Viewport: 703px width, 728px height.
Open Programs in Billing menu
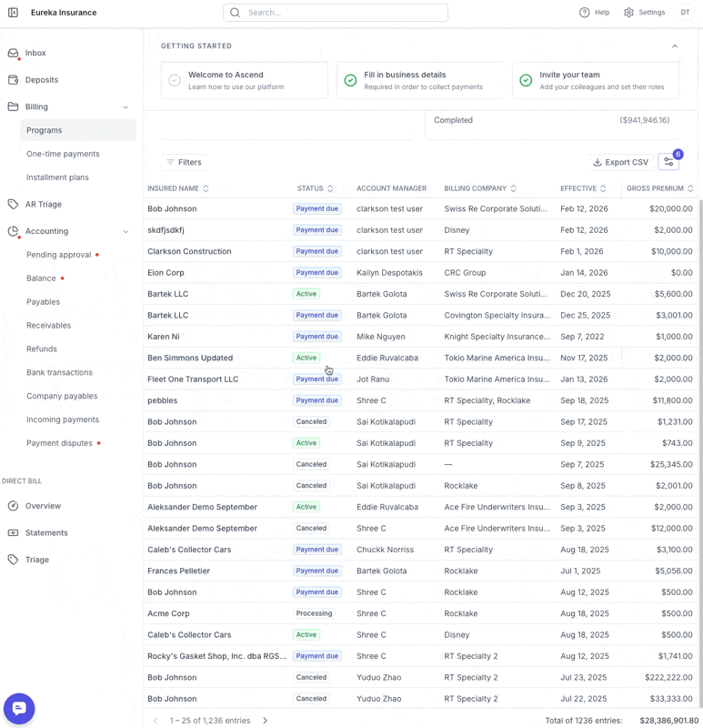coord(78,130)
